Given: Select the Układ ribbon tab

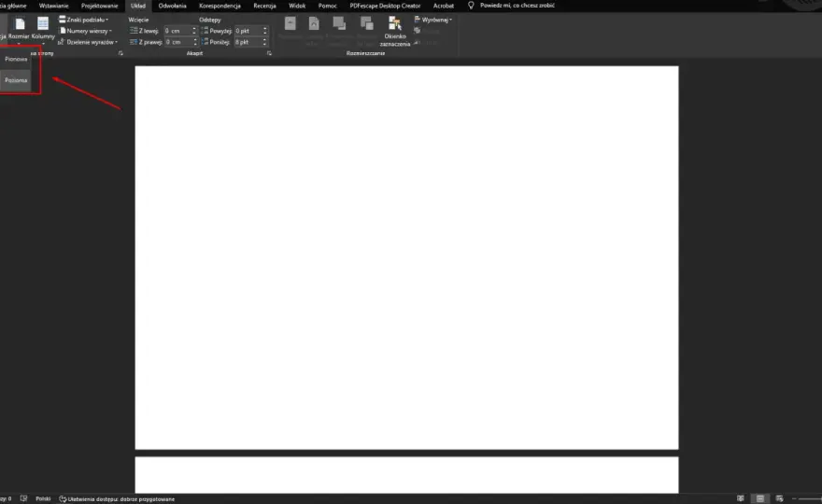Looking at the screenshot, I should tap(138, 6).
